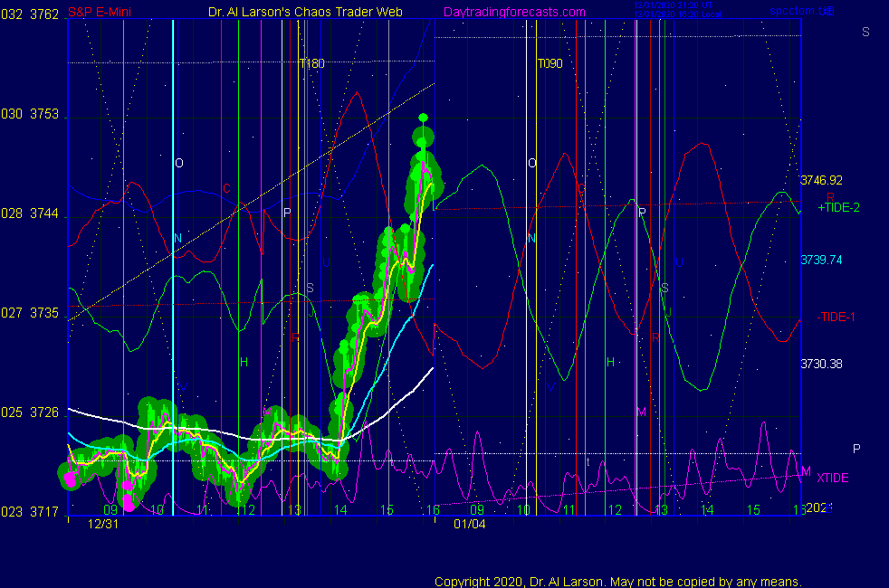Click the 12/31 date label
Screen dimensions: 889x588
pos(103,524)
